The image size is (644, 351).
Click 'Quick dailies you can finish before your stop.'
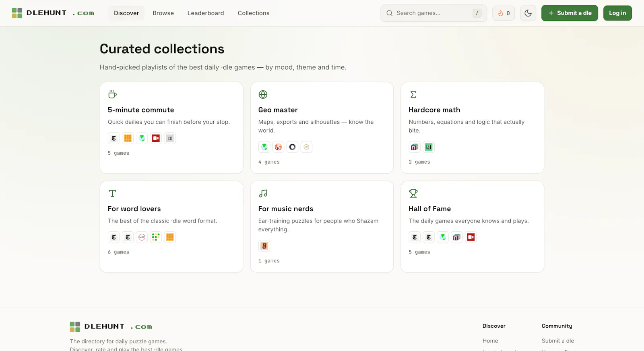coord(169,122)
